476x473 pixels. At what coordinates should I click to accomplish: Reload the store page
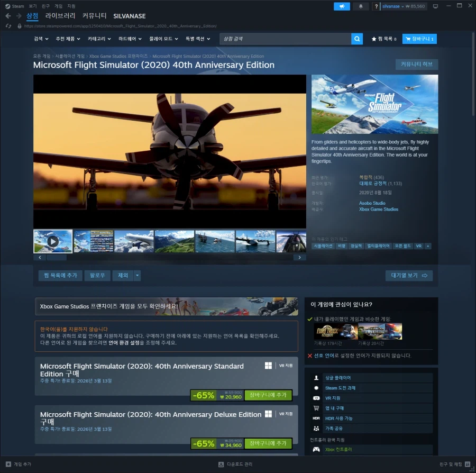tap(8, 26)
